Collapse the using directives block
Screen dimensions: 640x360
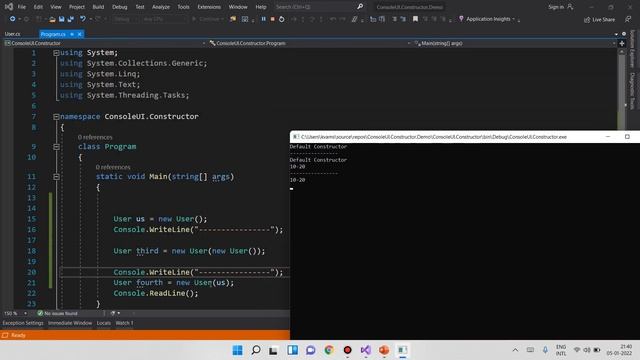[56, 53]
